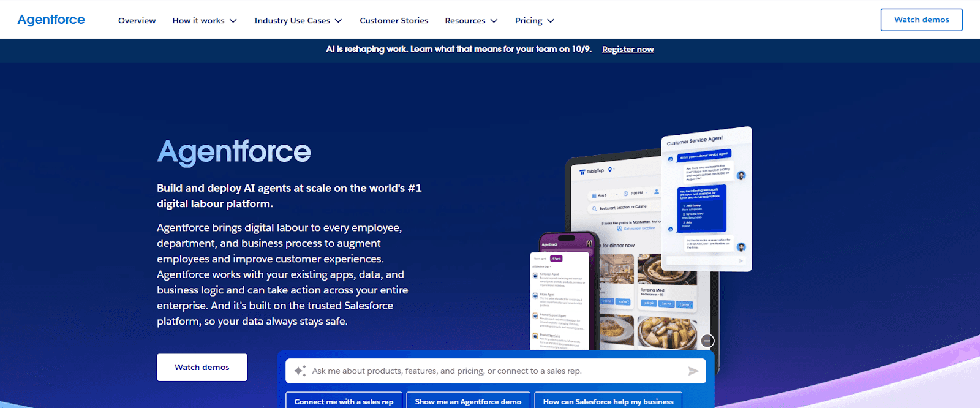Screen dimensions: 980x408
Task: Pause the hero animation with round button
Action: tap(707, 341)
